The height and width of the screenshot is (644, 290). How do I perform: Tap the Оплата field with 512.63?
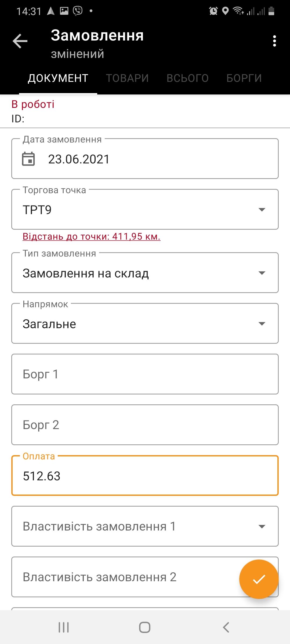coord(145,476)
